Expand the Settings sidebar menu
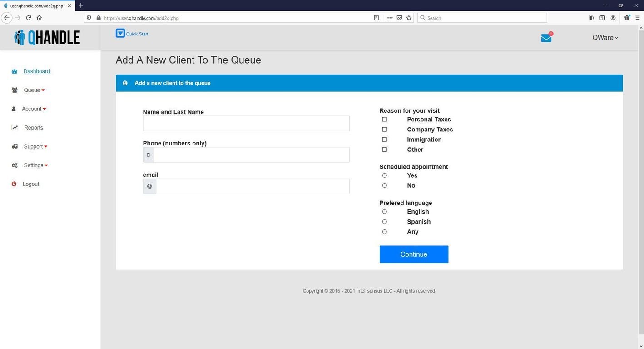The height and width of the screenshot is (349, 644). 34,165
